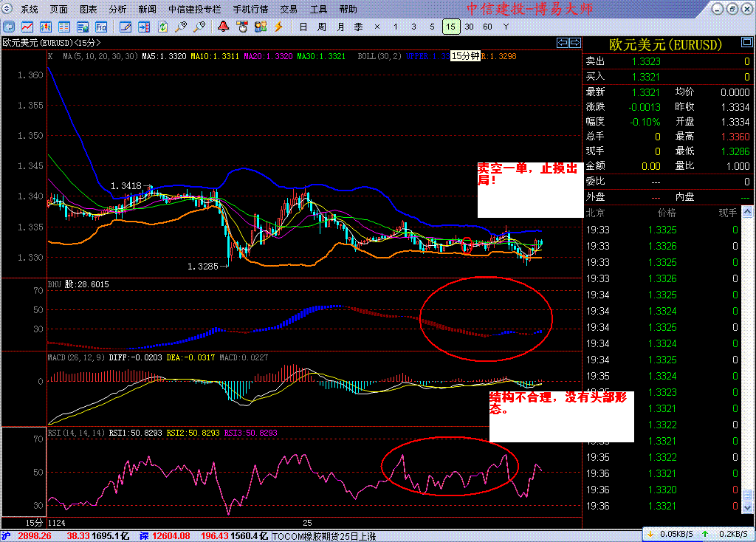Click the × period toolbar button
Viewport: 756px width, 542px height.
pyautogui.click(x=377, y=27)
